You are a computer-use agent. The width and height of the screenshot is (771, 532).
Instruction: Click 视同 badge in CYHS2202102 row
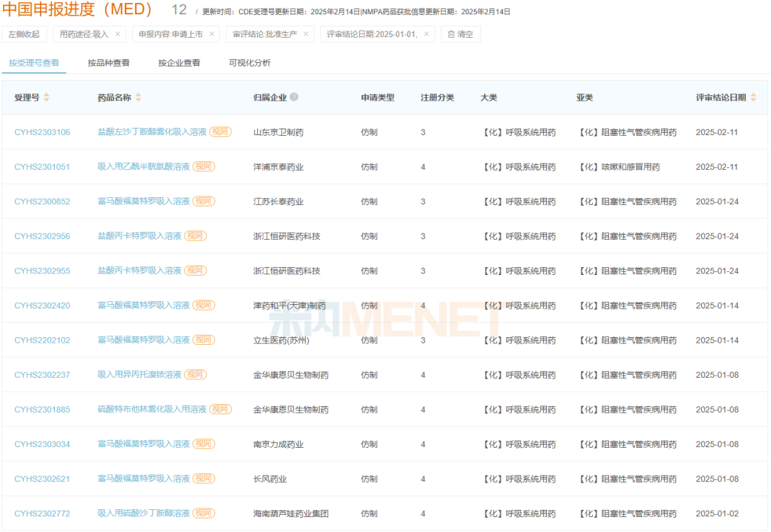click(x=203, y=340)
